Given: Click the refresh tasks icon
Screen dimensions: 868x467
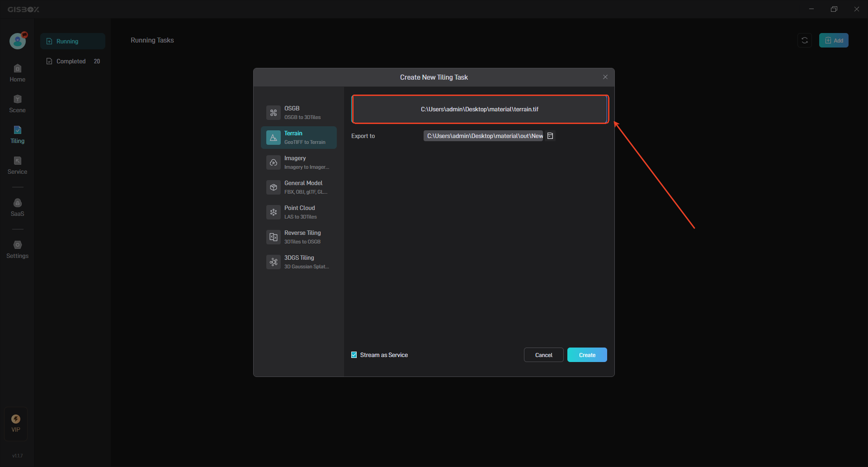Looking at the screenshot, I should click(805, 40).
